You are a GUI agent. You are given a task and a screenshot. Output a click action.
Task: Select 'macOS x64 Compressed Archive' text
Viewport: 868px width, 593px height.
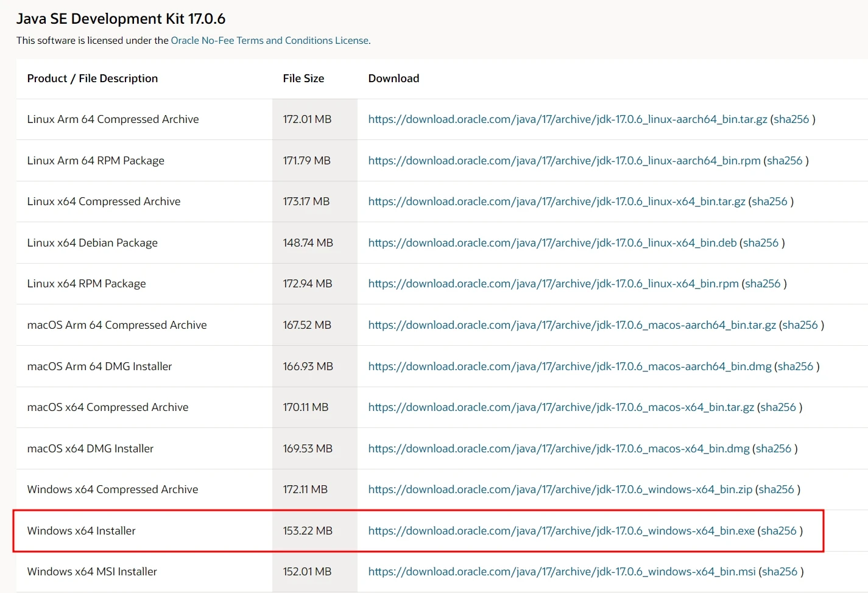point(108,407)
